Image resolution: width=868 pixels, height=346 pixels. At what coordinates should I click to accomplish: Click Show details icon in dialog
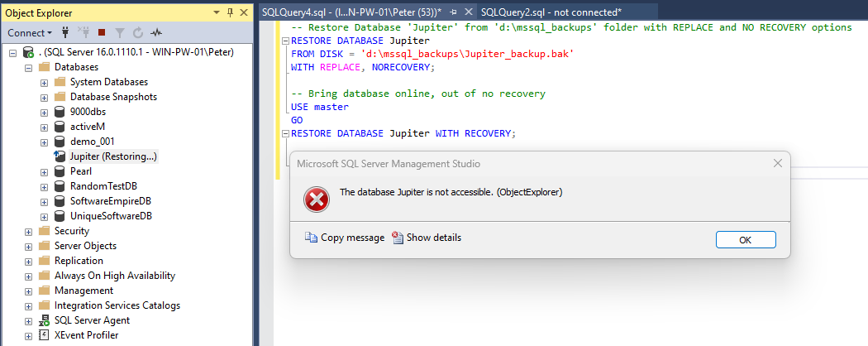coord(398,238)
